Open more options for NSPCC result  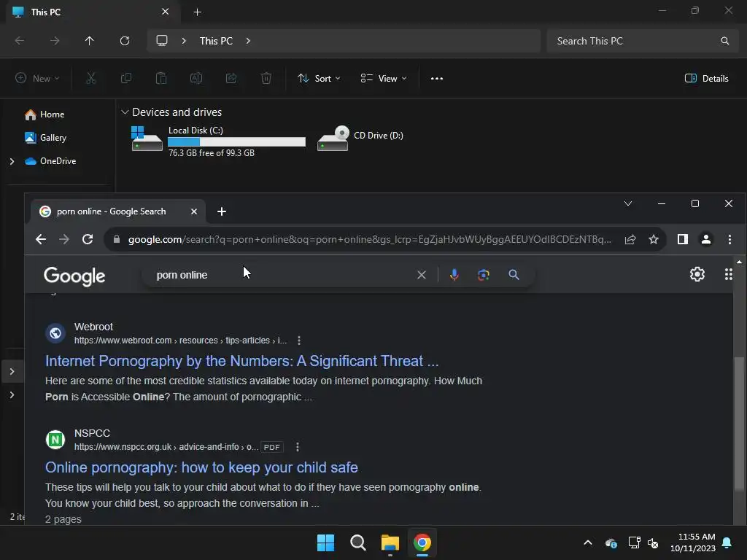click(298, 447)
